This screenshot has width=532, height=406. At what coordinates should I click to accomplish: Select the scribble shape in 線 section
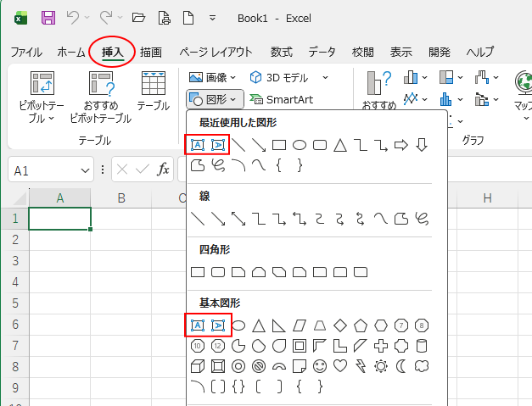422,219
